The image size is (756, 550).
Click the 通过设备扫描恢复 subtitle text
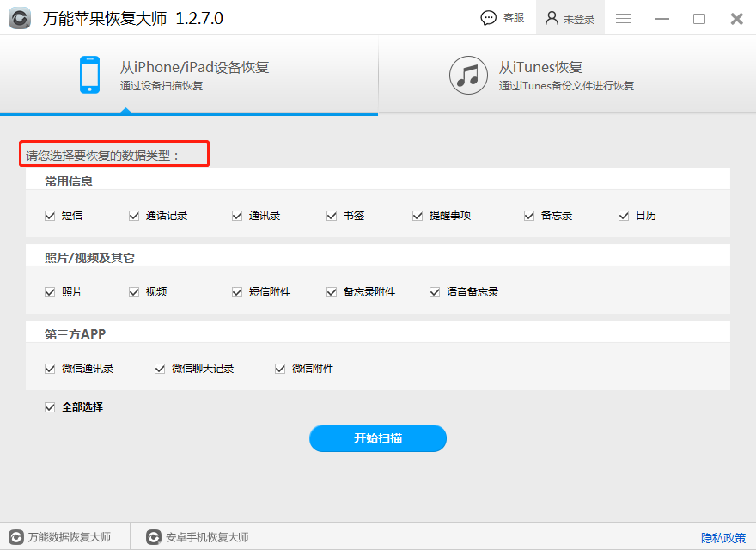pos(162,85)
